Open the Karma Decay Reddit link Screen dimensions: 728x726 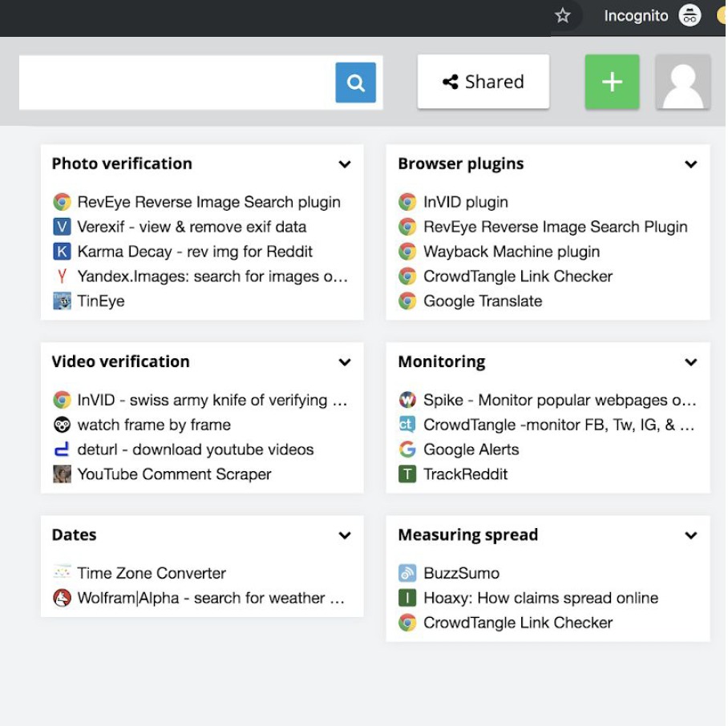pyautogui.click(x=194, y=252)
